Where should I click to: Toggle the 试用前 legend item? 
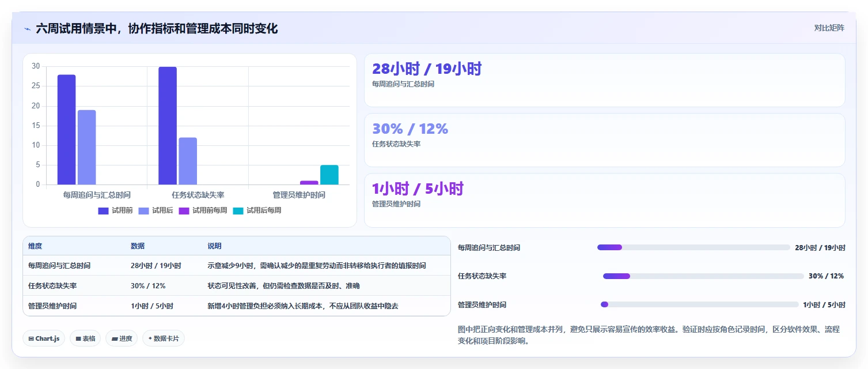click(x=115, y=210)
